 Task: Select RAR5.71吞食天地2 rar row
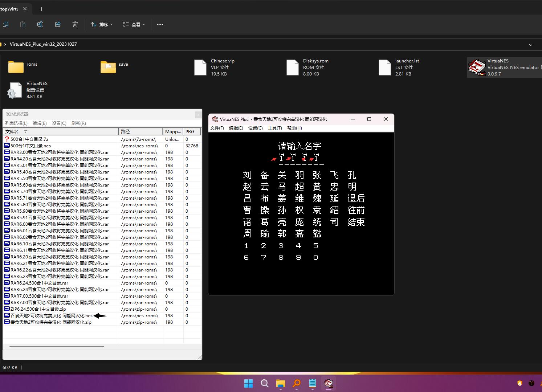102,198
